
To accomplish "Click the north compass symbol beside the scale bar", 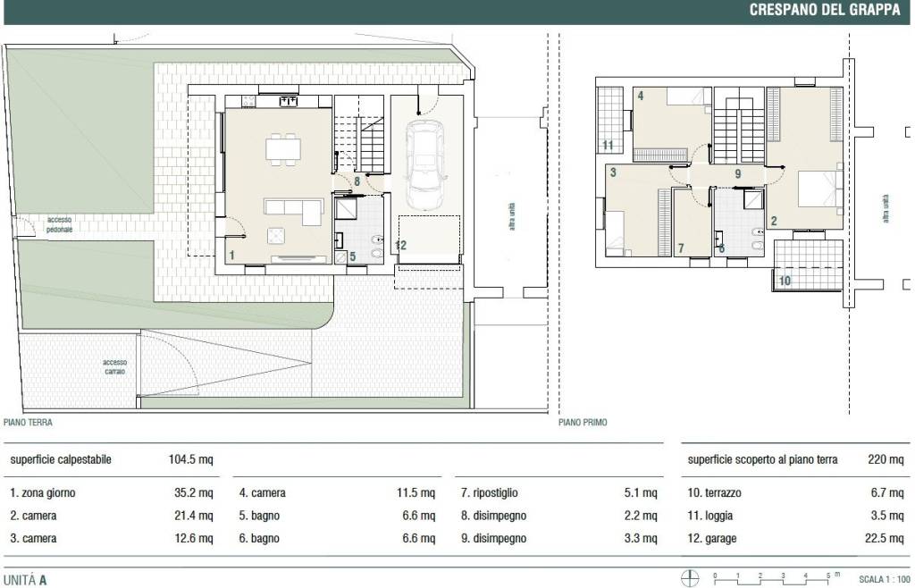I will coord(687,578).
